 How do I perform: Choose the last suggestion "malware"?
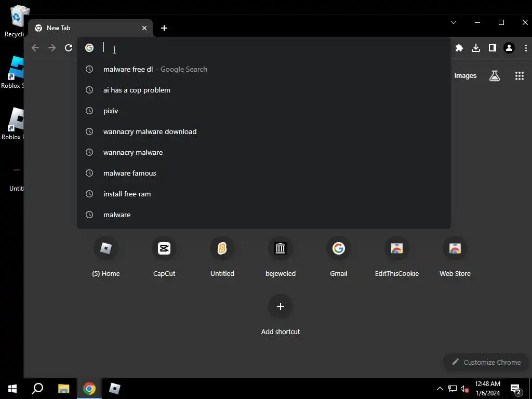point(264,215)
